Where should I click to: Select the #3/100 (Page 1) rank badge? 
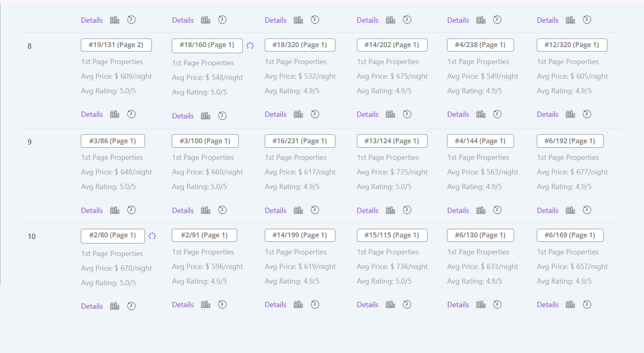pos(205,141)
